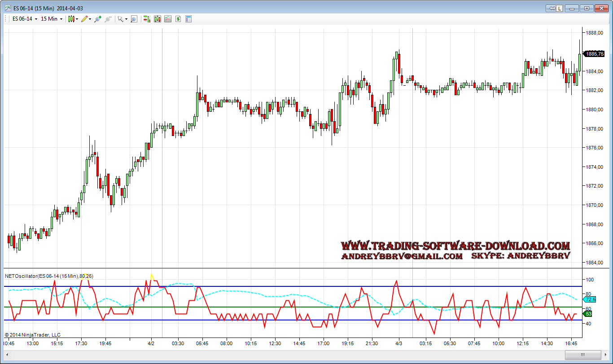Click the zoom-frame magnifier icon in toolbar
Screen dimensions: 613x364
(x=134, y=19)
